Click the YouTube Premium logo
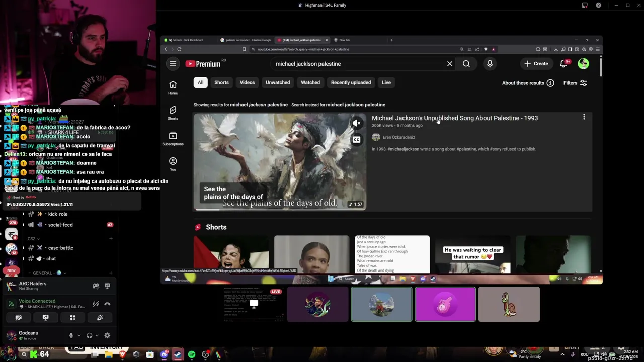 203,64
